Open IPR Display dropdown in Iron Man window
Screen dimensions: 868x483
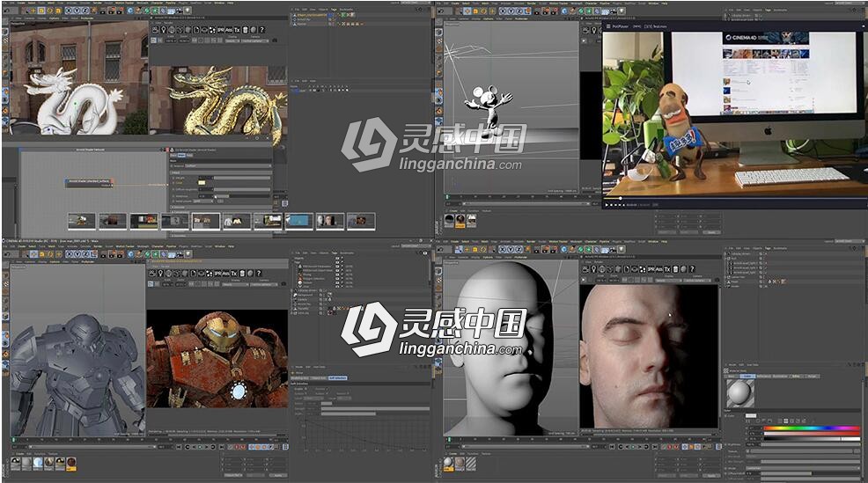pos(235,284)
